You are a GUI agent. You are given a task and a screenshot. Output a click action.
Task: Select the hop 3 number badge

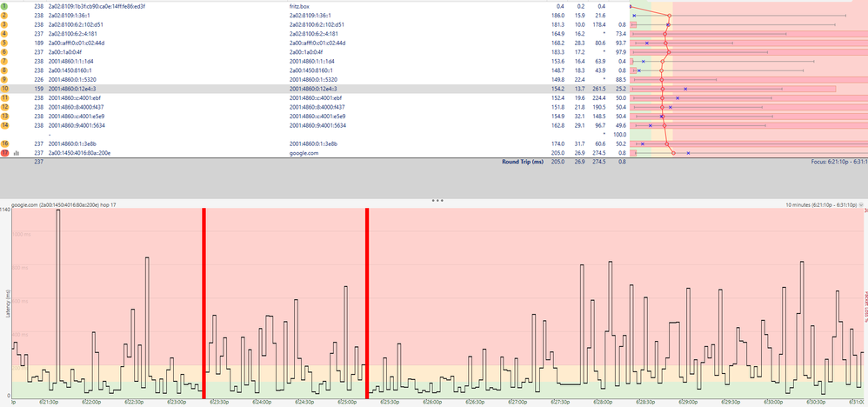[4, 24]
